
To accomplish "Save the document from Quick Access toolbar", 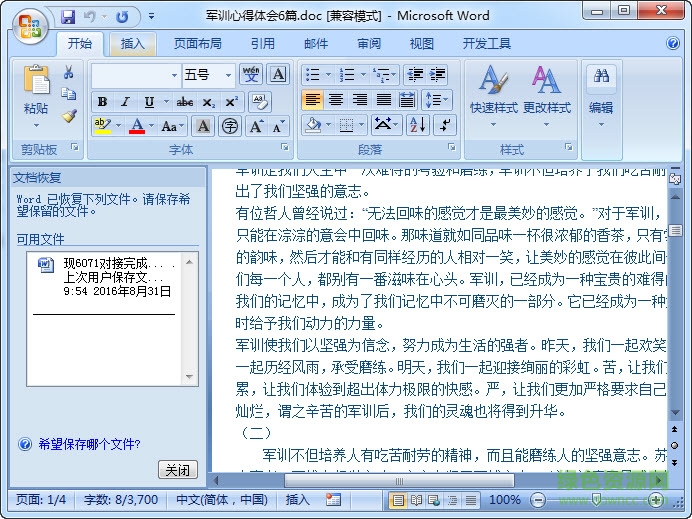I will (68, 17).
